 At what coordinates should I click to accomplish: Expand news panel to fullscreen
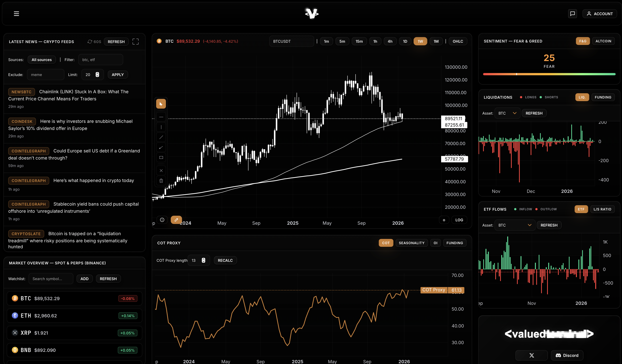[x=136, y=41]
